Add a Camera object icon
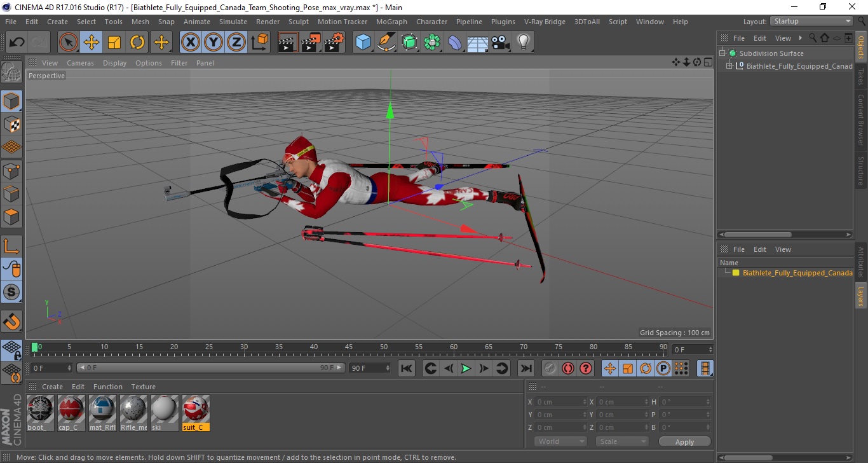The width and height of the screenshot is (868, 463). point(501,43)
